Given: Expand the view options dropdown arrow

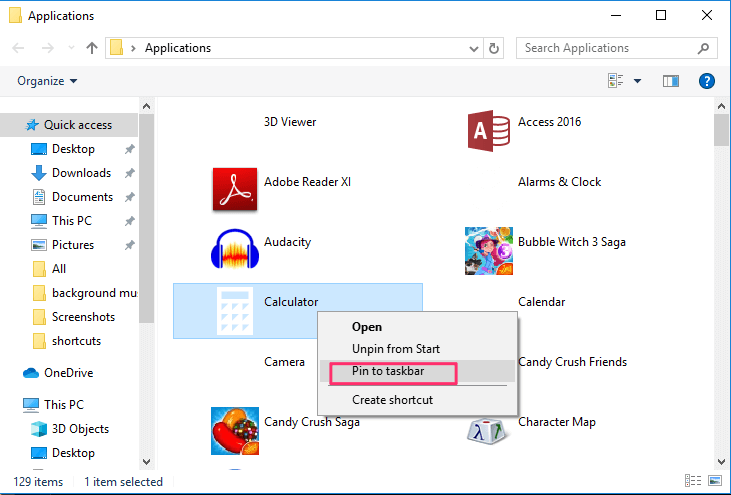Looking at the screenshot, I should coord(637,81).
